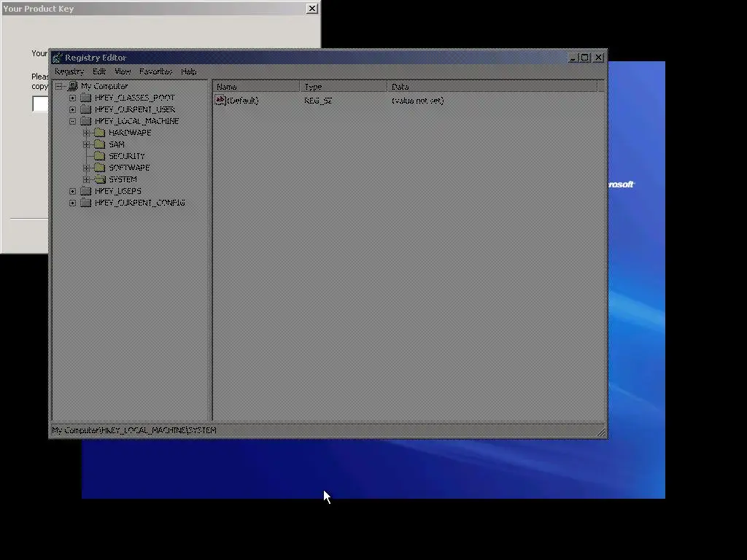Select HKEY_CURRENT_USER label in the tree

click(x=135, y=109)
